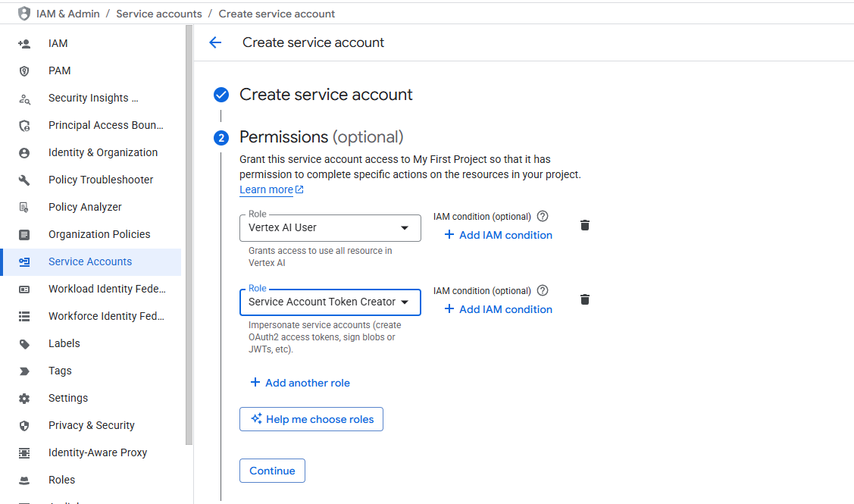Click Add another role
Screen dimensions: 854x504
point(300,383)
